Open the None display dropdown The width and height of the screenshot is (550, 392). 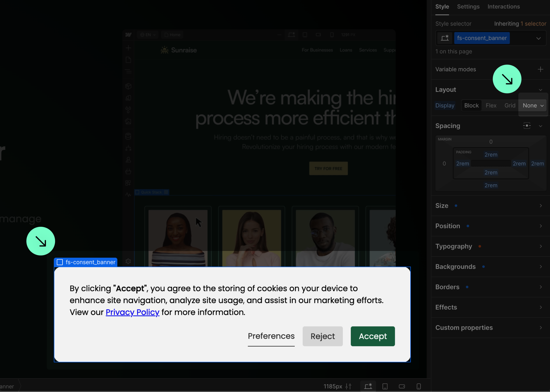pyautogui.click(x=533, y=105)
